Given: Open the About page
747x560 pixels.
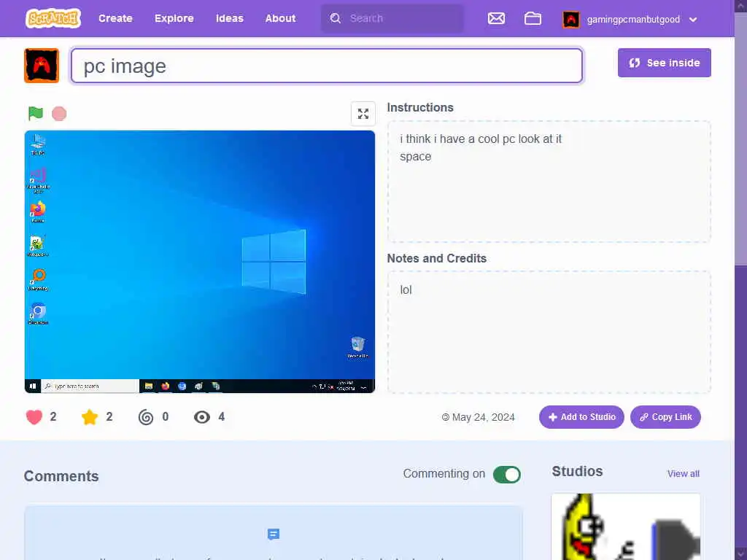Looking at the screenshot, I should [x=280, y=18].
